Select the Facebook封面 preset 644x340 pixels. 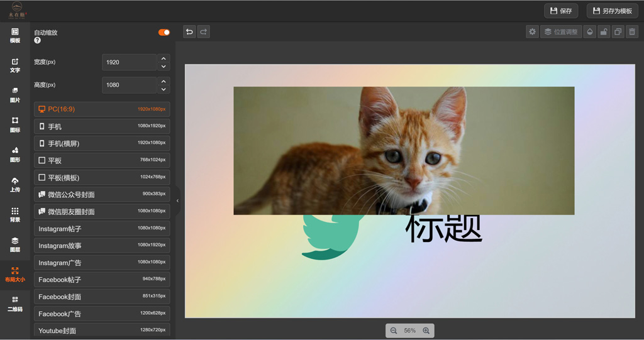click(102, 297)
